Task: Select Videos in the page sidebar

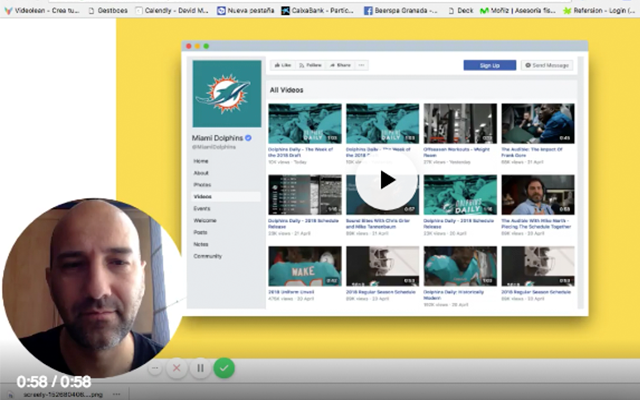Action: (x=226, y=197)
